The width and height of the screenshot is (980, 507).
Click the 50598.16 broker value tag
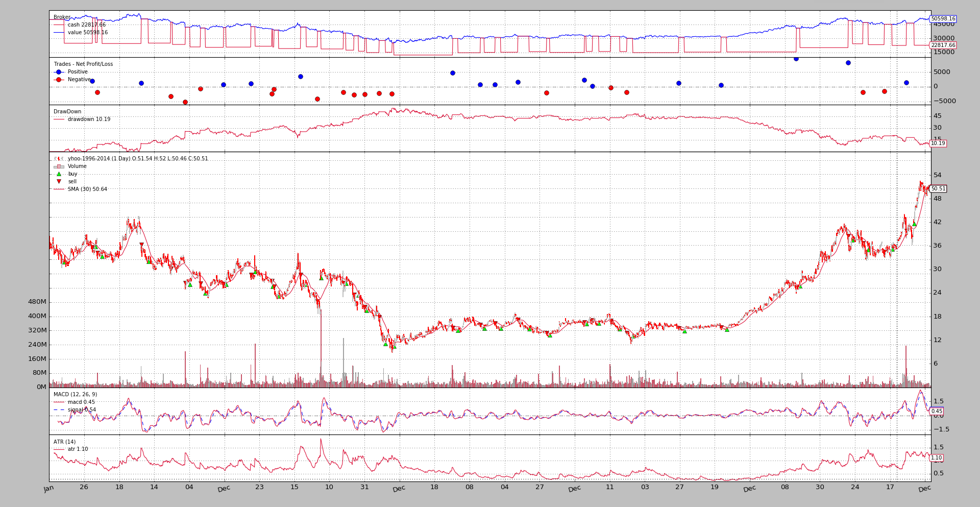(943, 19)
